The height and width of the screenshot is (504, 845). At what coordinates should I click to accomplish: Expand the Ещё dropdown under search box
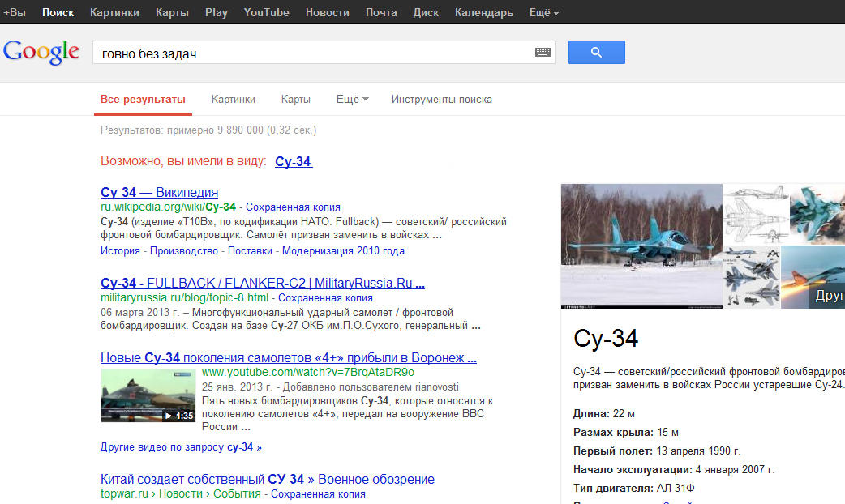click(x=353, y=100)
